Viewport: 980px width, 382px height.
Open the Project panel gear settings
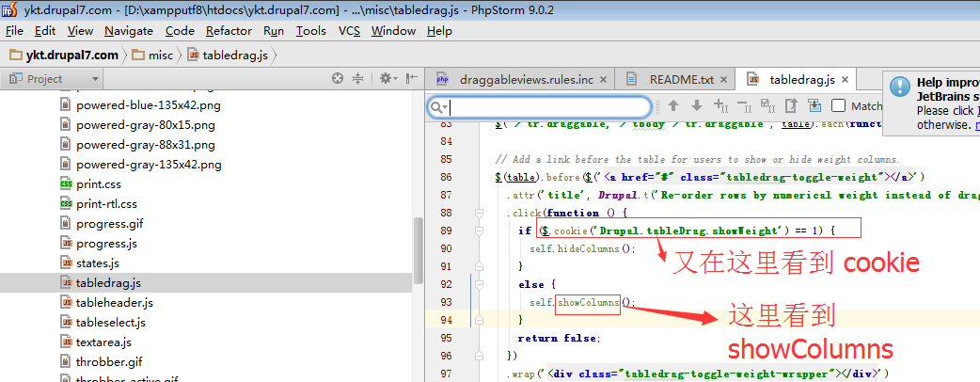point(386,79)
